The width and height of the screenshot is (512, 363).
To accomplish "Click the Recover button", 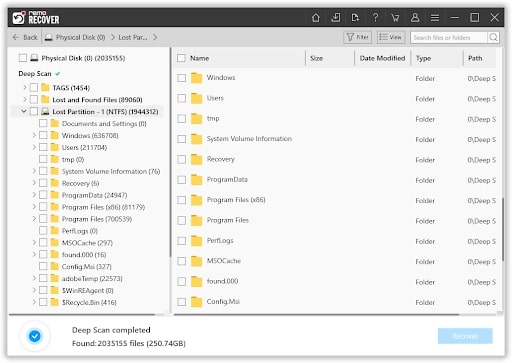I will 465,336.
